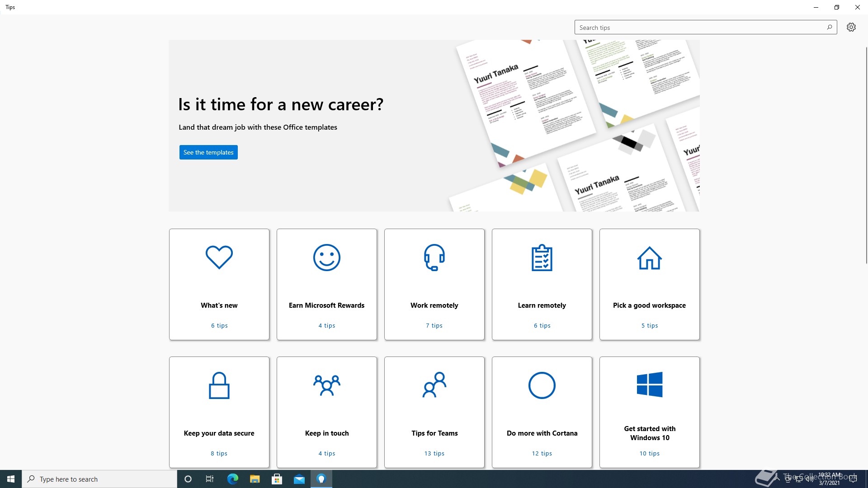The width and height of the screenshot is (868, 488).
Task: Select 'Pick a good workspace' card title
Action: [650, 305]
